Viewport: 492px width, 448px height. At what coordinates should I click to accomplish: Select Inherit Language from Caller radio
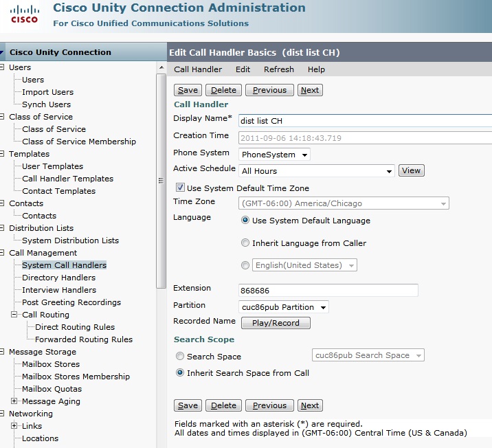(x=245, y=243)
